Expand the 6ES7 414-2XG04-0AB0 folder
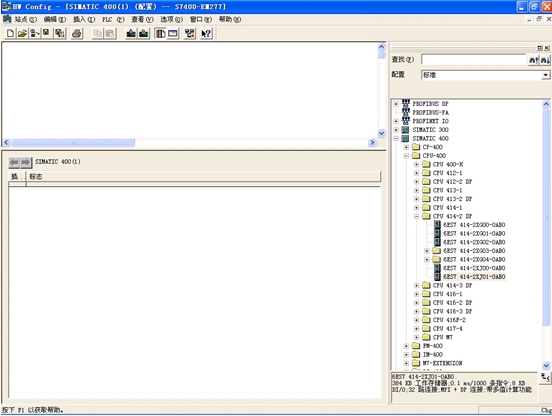This screenshot has width=552, height=416. (x=427, y=260)
